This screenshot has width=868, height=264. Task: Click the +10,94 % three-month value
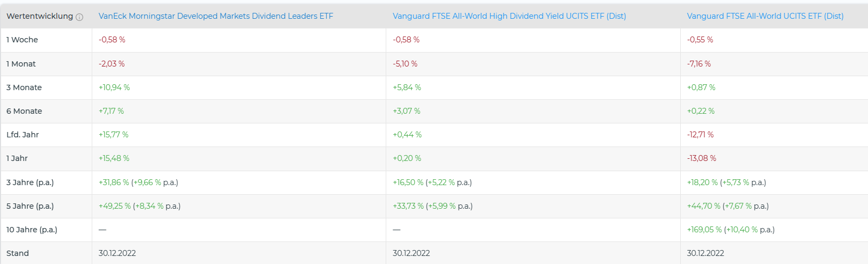114,87
